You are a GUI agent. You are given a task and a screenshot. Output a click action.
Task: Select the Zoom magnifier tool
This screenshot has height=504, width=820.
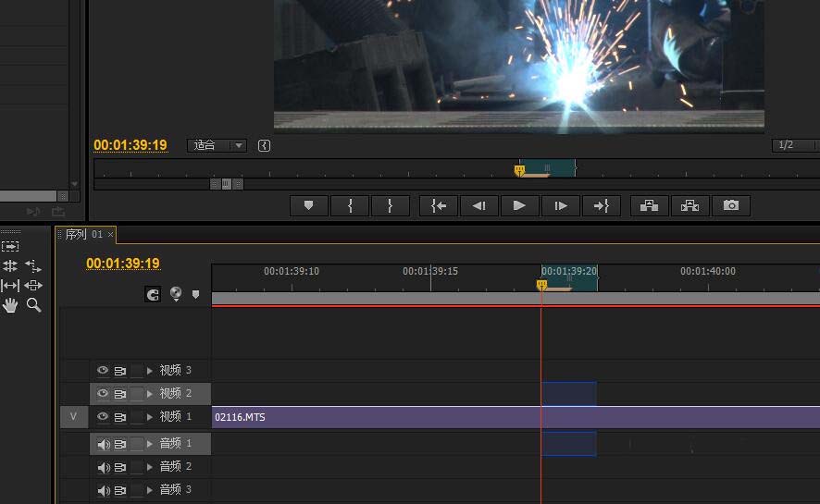[x=33, y=305]
